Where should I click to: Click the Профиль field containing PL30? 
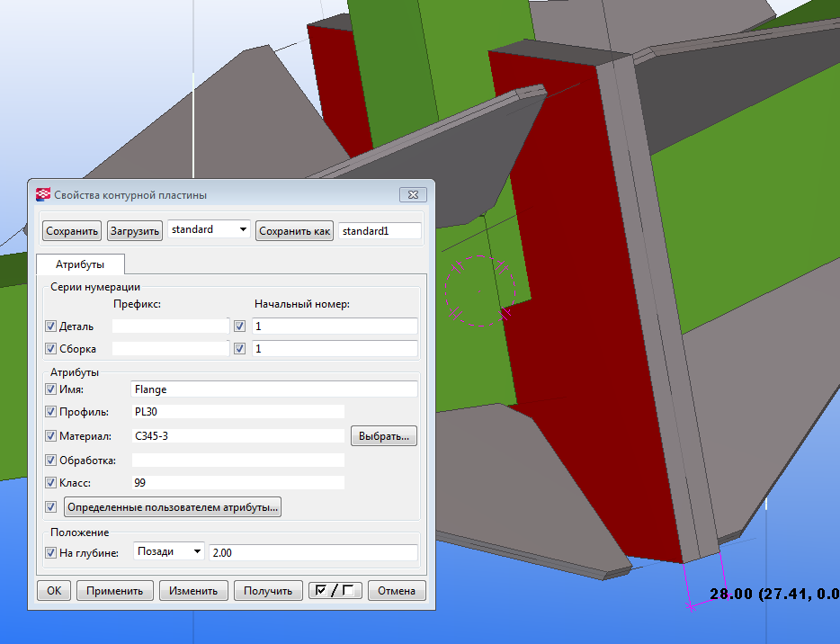coord(237,412)
